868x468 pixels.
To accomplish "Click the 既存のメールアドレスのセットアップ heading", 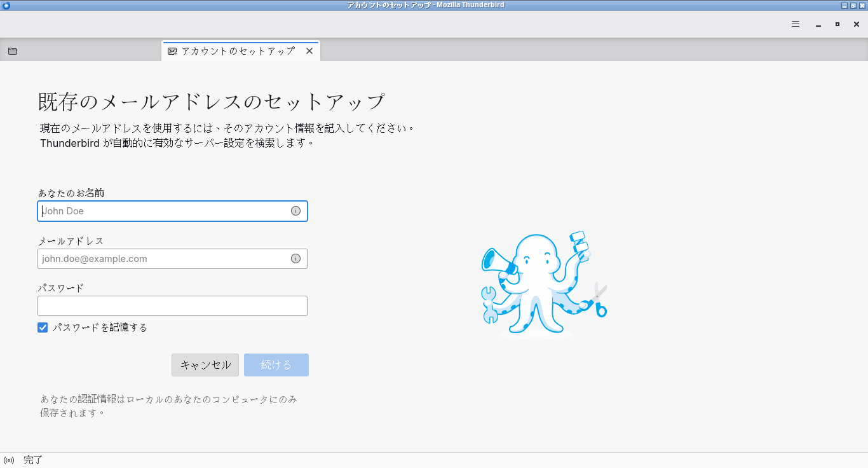I will 212,102.
